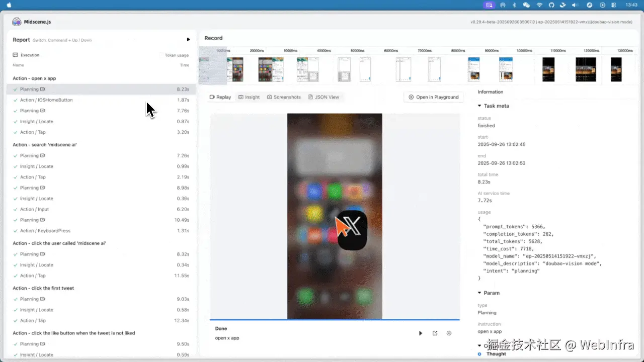This screenshot has width=644, height=362.
Task: Expand the Thought section
Action: click(x=495, y=353)
